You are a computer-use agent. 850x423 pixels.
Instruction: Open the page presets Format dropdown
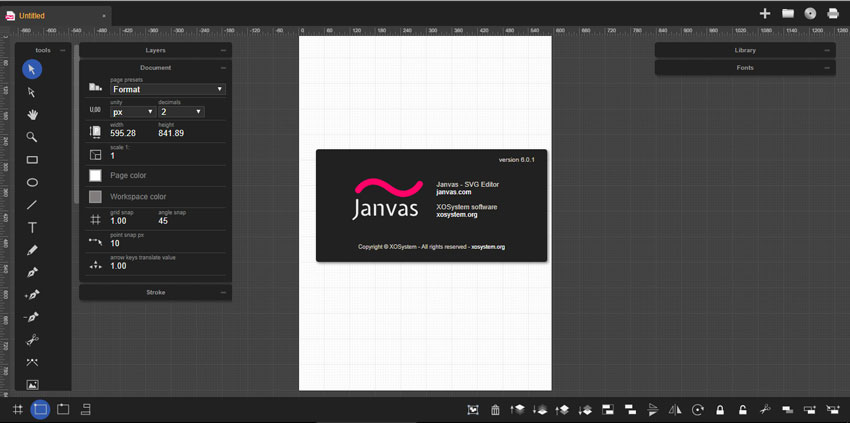(x=166, y=89)
